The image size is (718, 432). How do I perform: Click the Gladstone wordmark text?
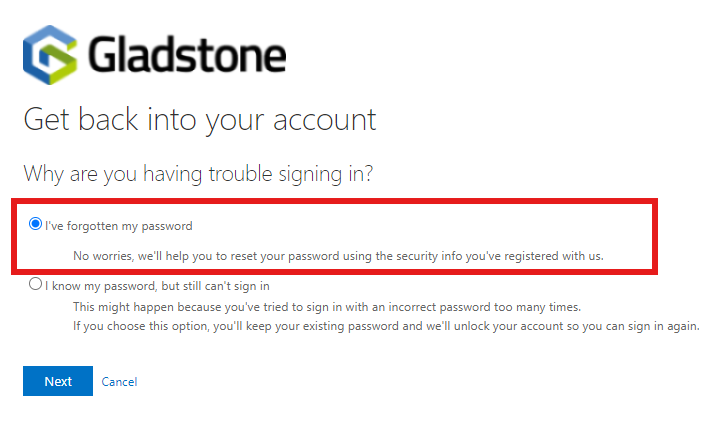[187, 55]
